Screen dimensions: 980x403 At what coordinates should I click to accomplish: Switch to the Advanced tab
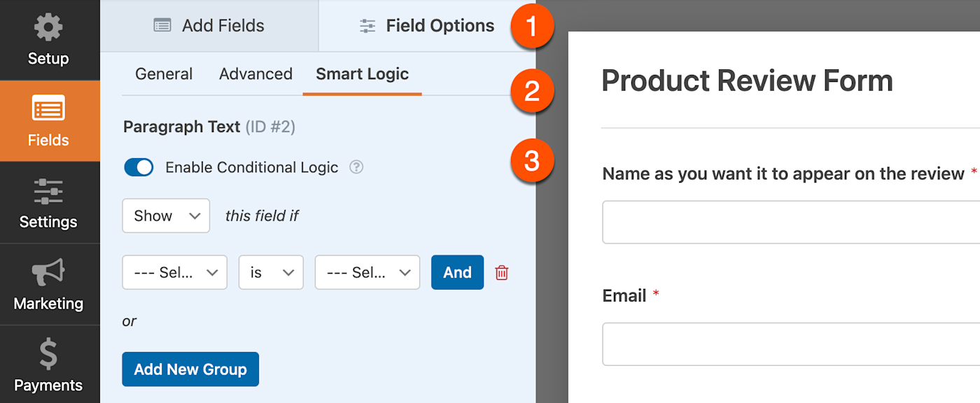point(255,74)
